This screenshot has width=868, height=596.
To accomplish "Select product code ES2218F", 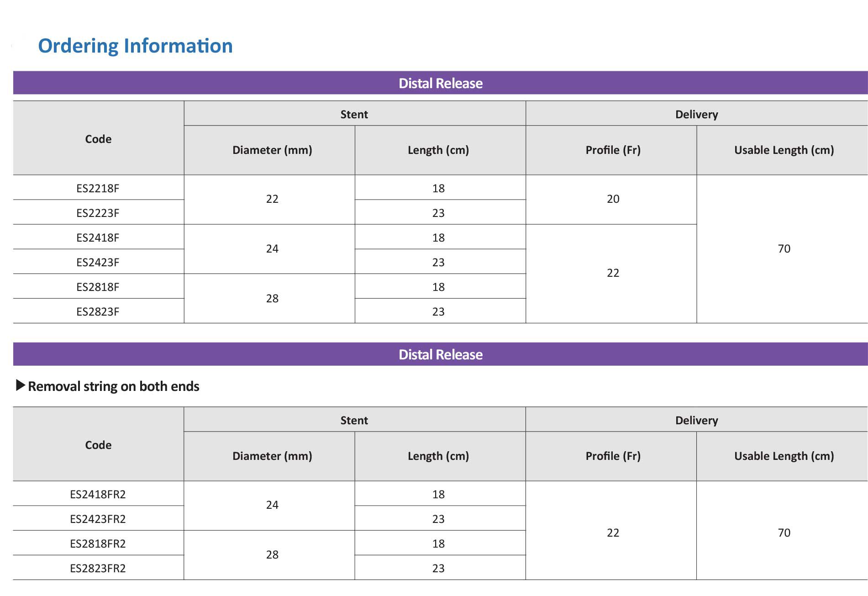I will coord(98,188).
